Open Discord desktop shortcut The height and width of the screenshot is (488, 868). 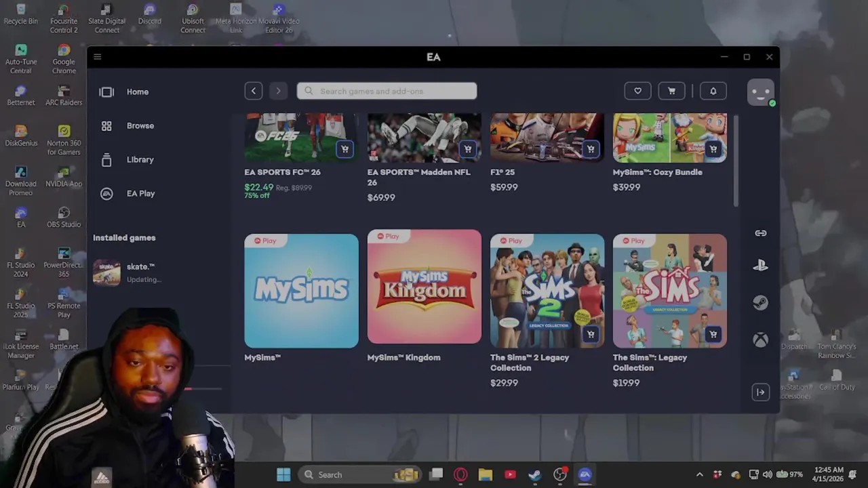(149, 15)
